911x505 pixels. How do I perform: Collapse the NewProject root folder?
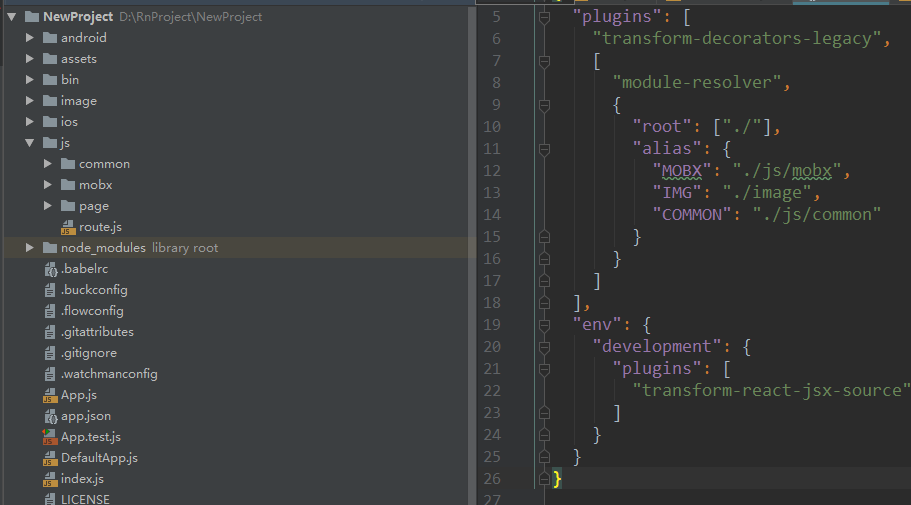pos(12,17)
